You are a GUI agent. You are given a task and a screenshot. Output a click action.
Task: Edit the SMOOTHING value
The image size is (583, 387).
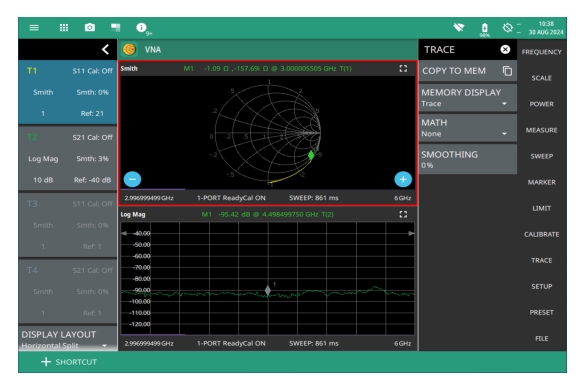[x=468, y=159]
